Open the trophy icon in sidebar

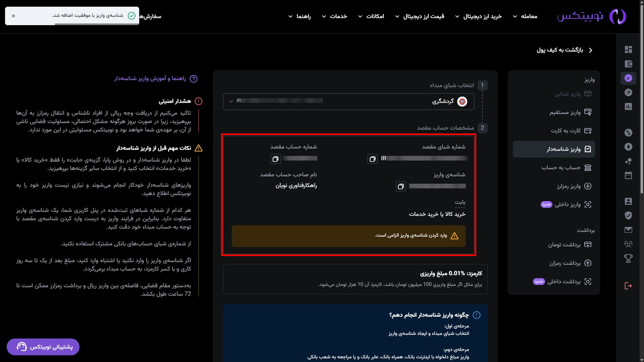point(628,258)
